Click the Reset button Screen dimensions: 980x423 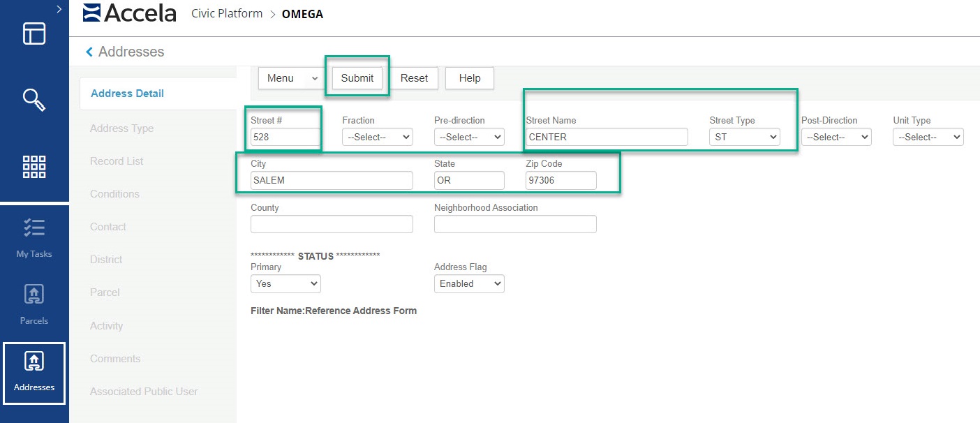point(414,78)
